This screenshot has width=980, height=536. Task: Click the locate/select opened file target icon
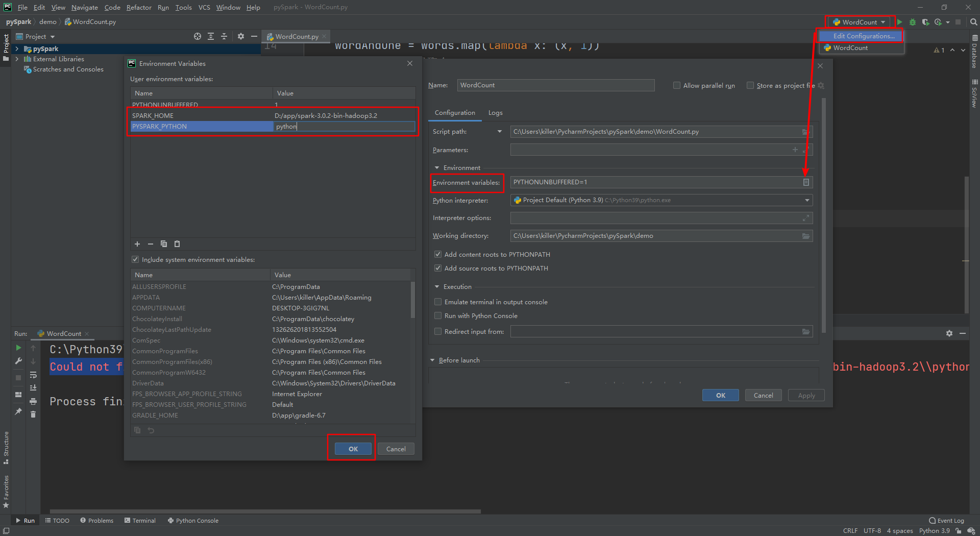(x=198, y=36)
